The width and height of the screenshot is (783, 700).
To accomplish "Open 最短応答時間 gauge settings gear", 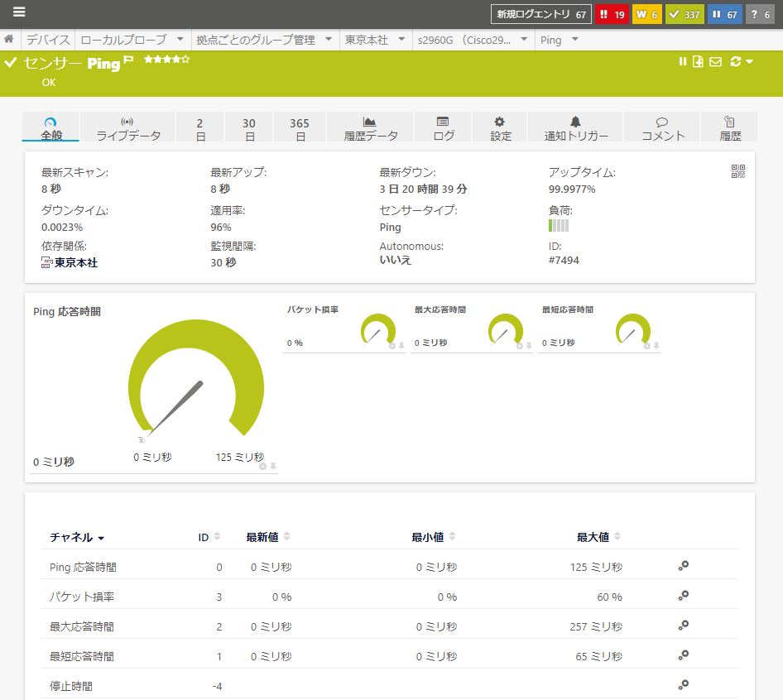I will coord(647,346).
